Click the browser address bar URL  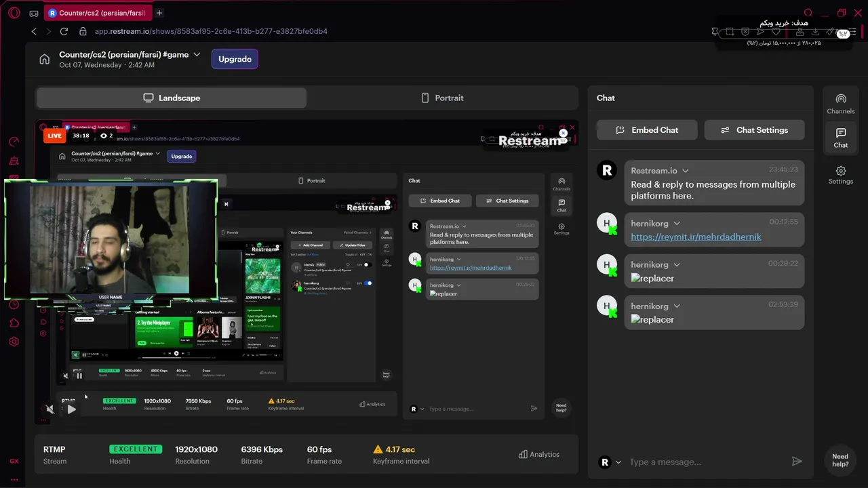211,31
